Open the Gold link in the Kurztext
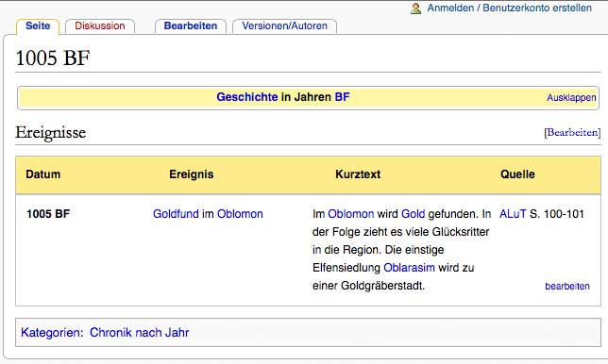 (413, 214)
